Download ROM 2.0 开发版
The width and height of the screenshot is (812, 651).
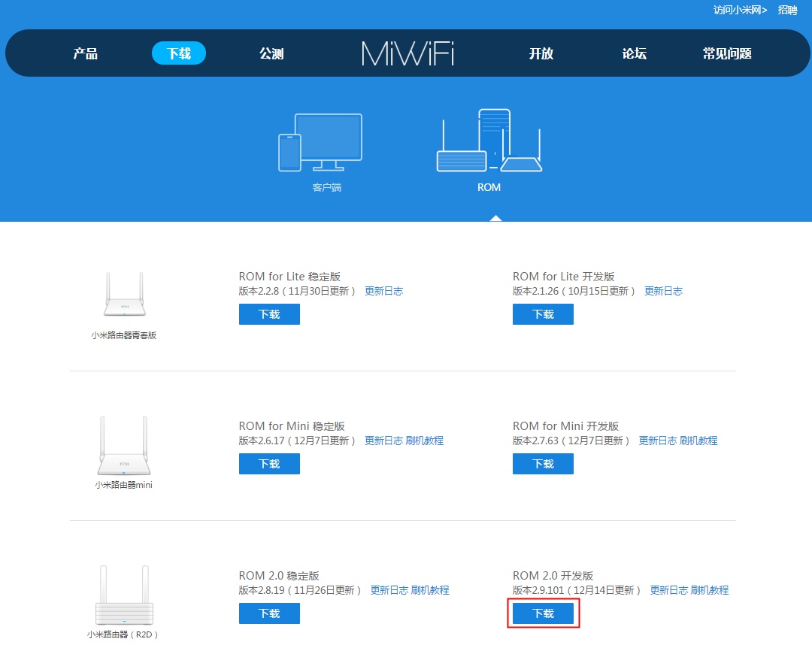coord(544,613)
